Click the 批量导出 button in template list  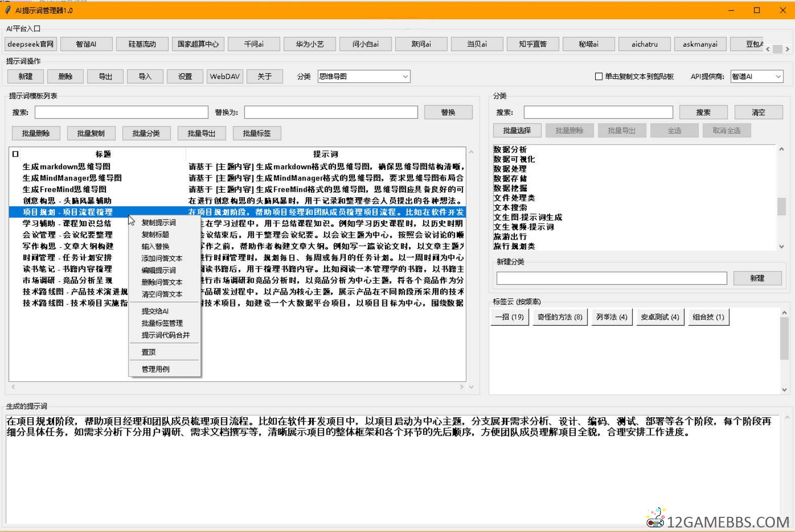201,134
